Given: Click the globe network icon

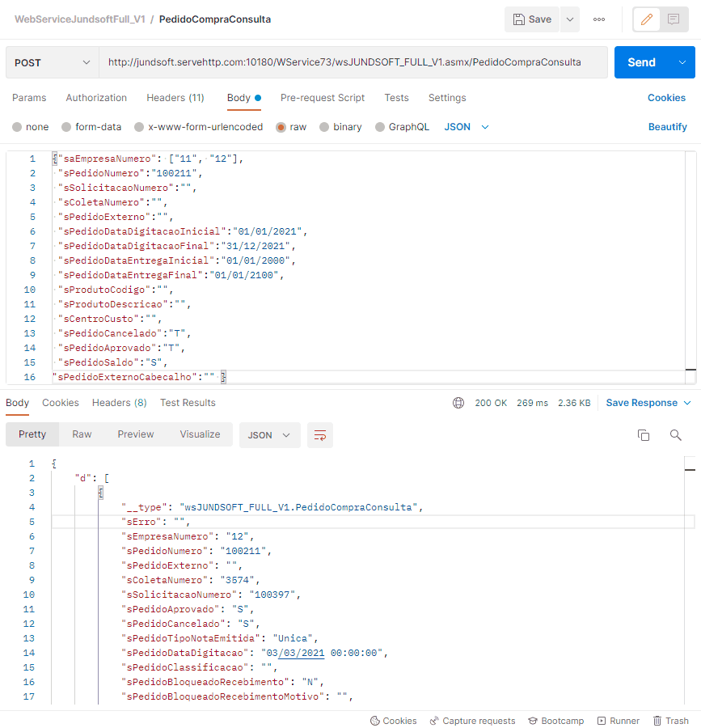Looking at the screenshot, I should (x=458, y=403).
